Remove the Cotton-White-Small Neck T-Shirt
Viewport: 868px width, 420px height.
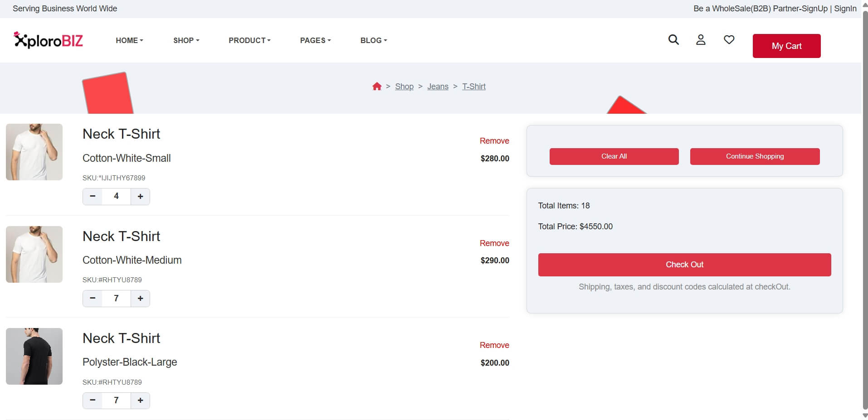pyautogui.click(x=494, y=141)
